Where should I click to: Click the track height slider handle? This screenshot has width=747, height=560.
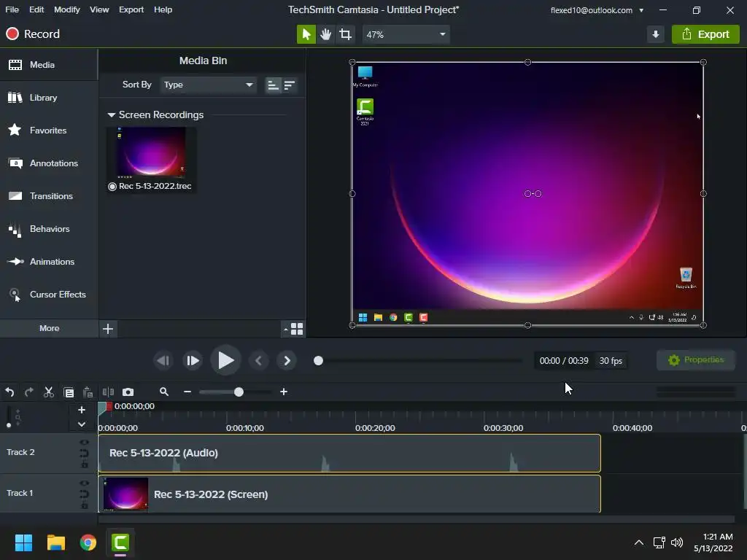tap(9, 425)
